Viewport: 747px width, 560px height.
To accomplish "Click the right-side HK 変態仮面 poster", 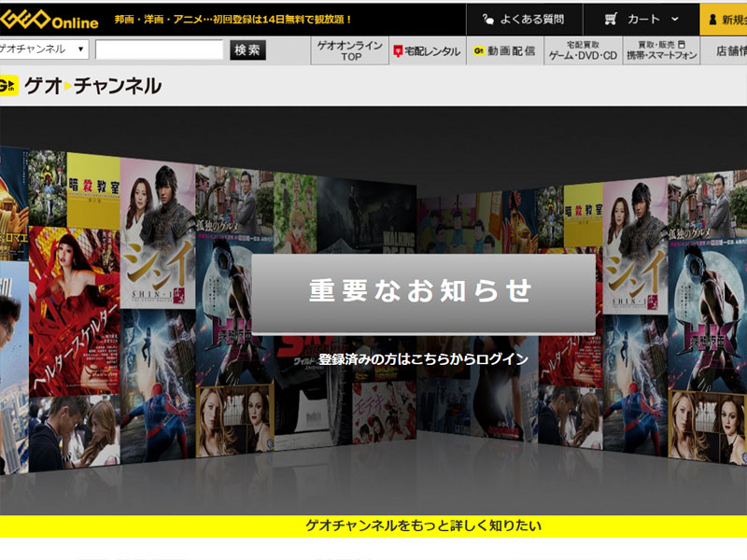I will [708, 315].
